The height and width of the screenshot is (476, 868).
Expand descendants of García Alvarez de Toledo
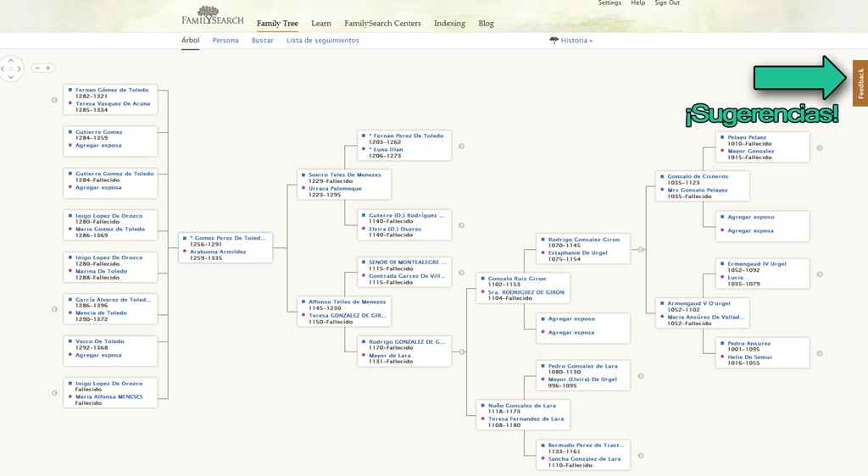coord(54,309)
